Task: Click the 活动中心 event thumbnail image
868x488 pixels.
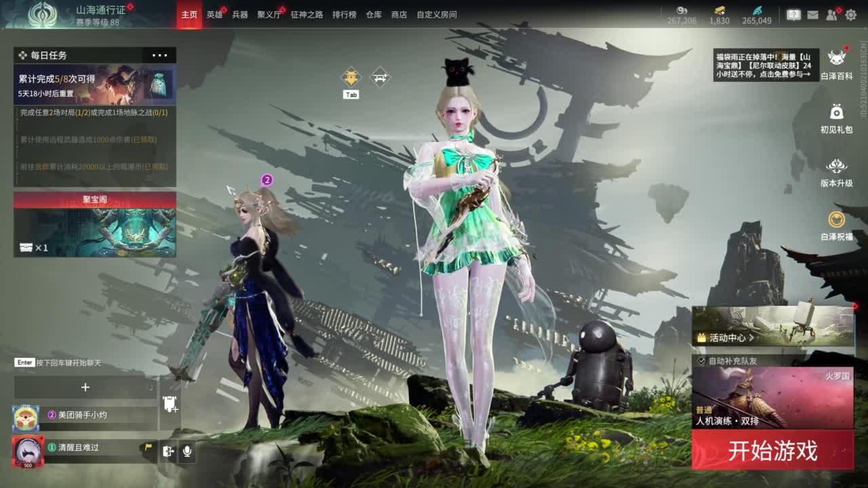Action: [x=773, y=326]
